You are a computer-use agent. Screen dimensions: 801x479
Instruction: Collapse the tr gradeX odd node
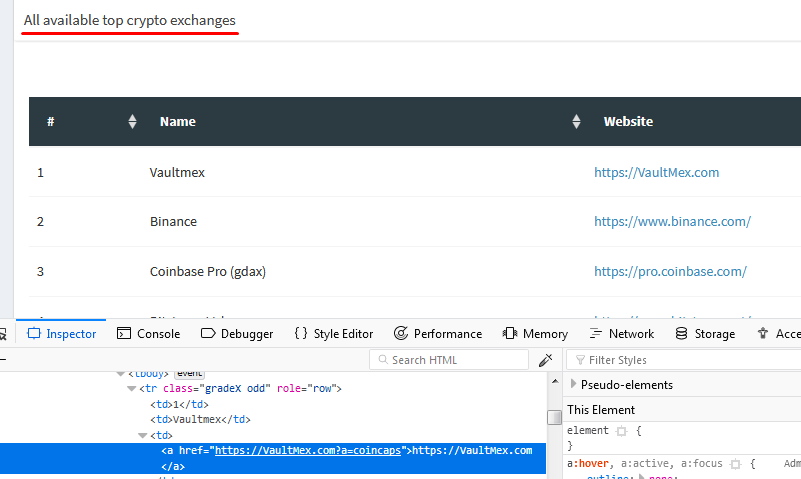coord(131,389)
